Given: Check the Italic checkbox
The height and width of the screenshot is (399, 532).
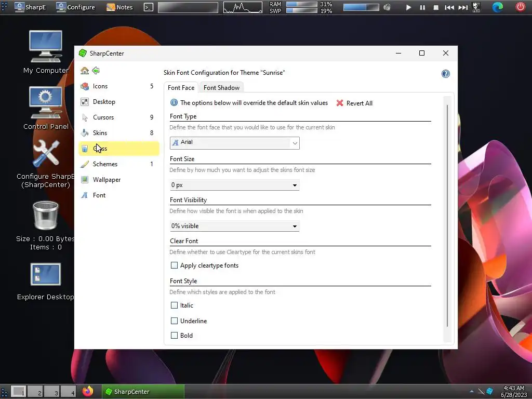Looking at the screenshot, I should (x=174, y=305).
